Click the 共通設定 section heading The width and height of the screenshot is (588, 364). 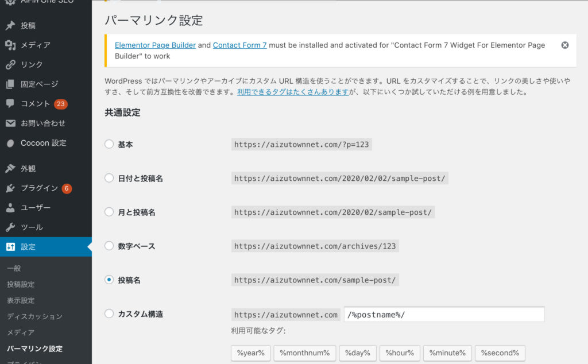tap(122, 113)
